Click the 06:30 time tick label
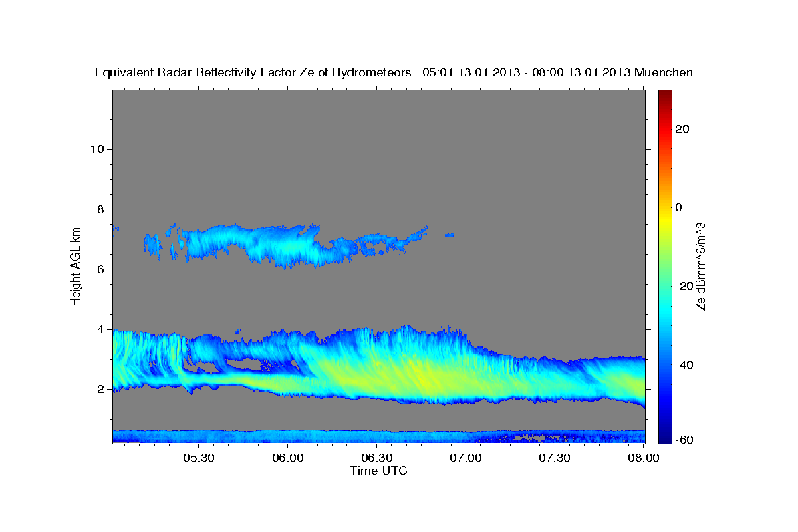The height and width of the screenshot is (532, 798). [x=376, y=458]
